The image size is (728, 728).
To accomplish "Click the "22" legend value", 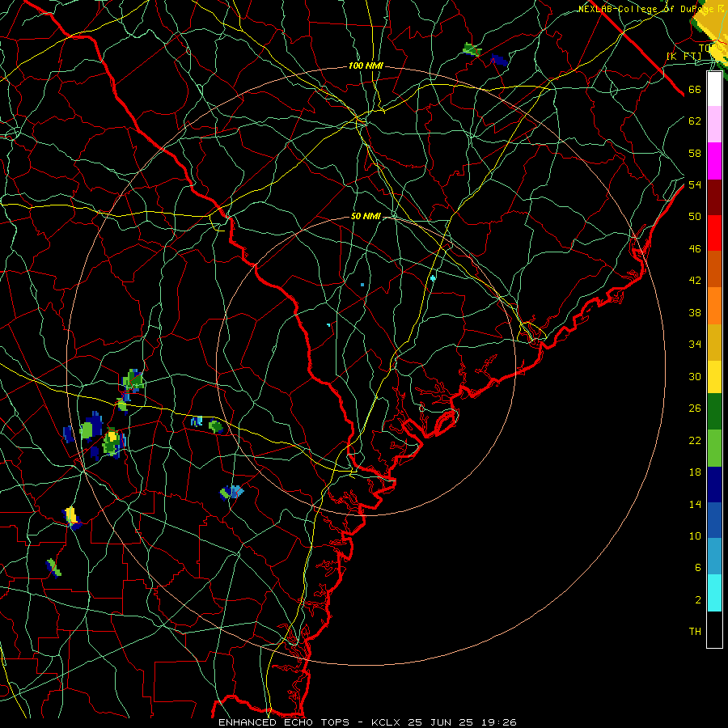I will [x=695, y=440].
